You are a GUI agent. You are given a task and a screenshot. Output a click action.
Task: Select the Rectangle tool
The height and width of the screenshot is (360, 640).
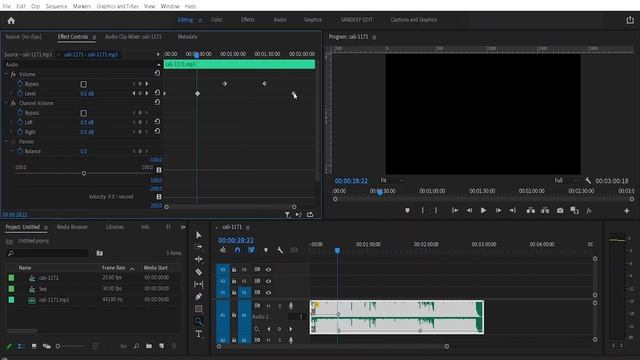point(198,309)
